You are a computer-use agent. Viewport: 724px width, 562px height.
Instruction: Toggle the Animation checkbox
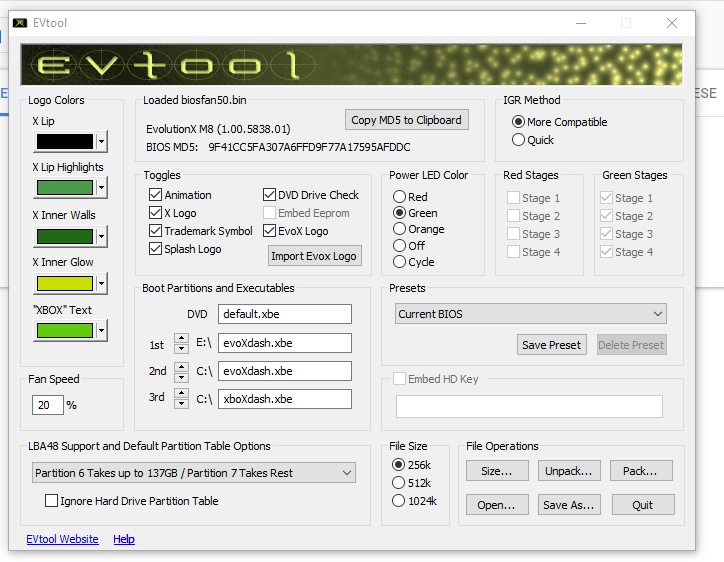point(181,195)
